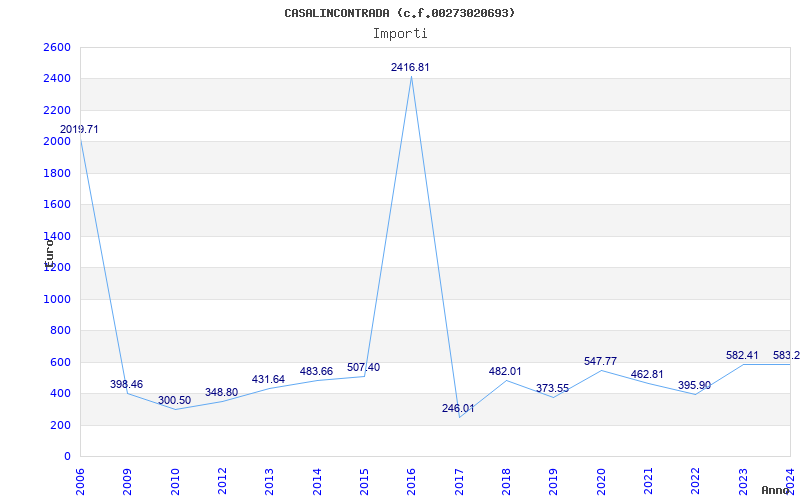Click the 483.66 data label

[x=316, y=371]
